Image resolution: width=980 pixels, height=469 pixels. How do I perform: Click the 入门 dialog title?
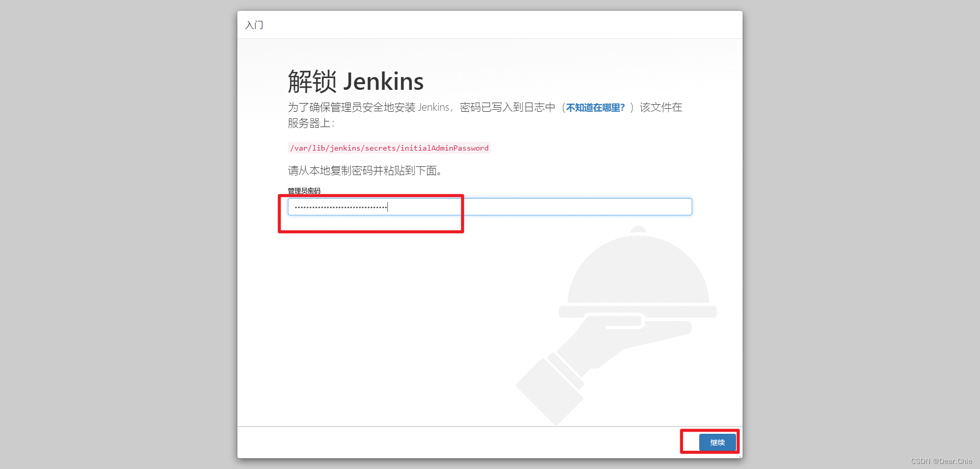254,25
